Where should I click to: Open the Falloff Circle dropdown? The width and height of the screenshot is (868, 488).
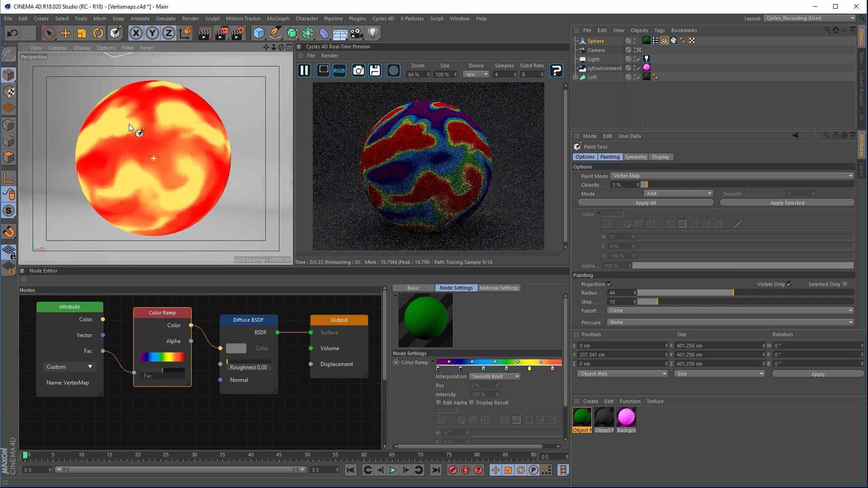(730, 311)
